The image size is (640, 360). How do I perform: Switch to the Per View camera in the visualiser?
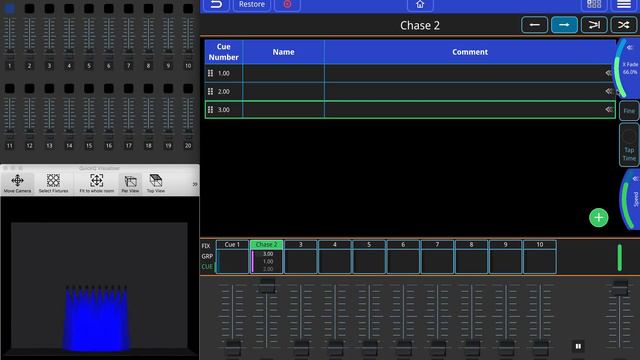tap(130, 183)
